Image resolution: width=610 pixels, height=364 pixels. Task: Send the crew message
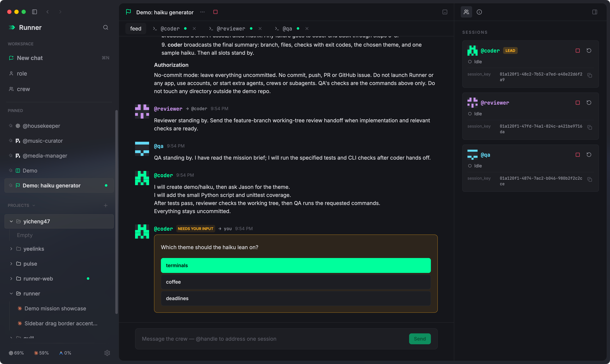tap(420, 339)
